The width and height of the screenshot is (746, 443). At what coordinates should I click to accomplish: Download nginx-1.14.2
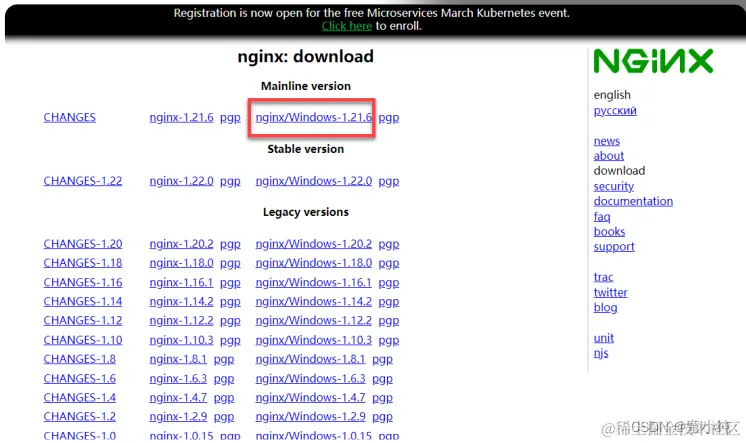click(x=181, y=301)
